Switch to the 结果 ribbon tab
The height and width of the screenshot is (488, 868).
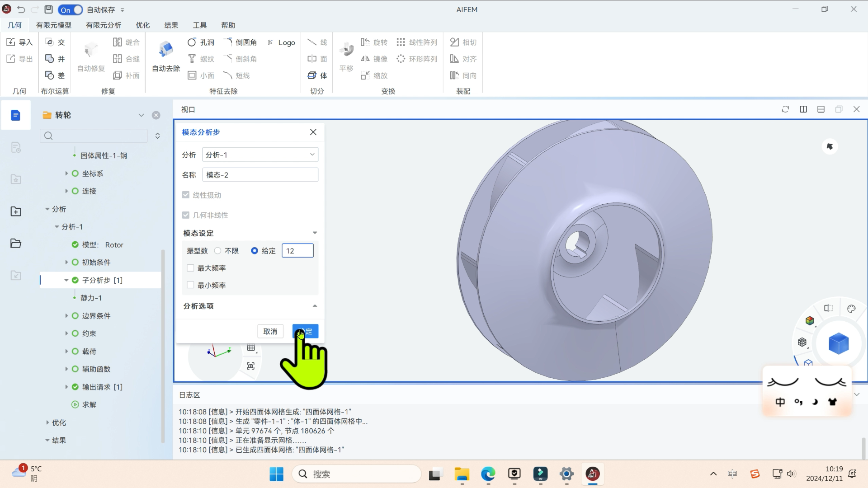[x=171, y=25]
